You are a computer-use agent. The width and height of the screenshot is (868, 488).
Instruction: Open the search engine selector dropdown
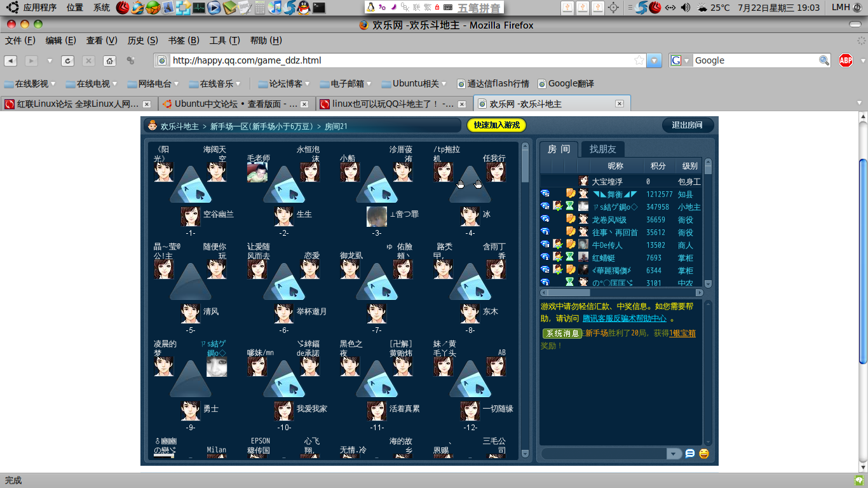pos(681,60)
